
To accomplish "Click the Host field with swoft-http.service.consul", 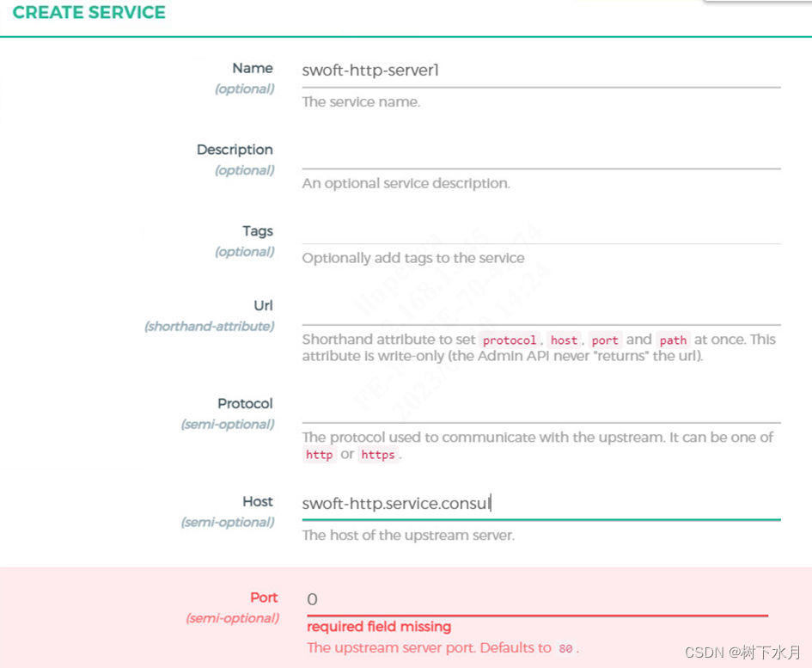I will pyautogui.click(x=541, y=504).
